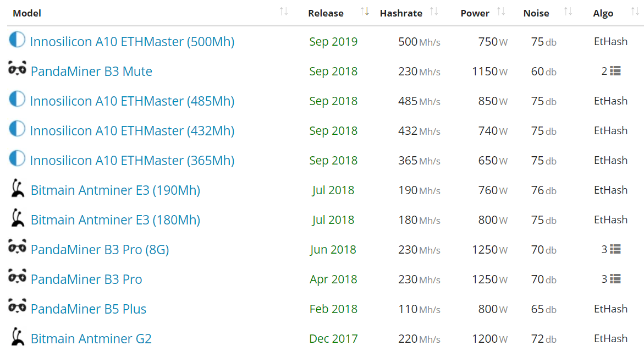The height and width of the screenshot is (351, 644).
Task: Select the 740 W power value
Action: [x=493, y=131]
